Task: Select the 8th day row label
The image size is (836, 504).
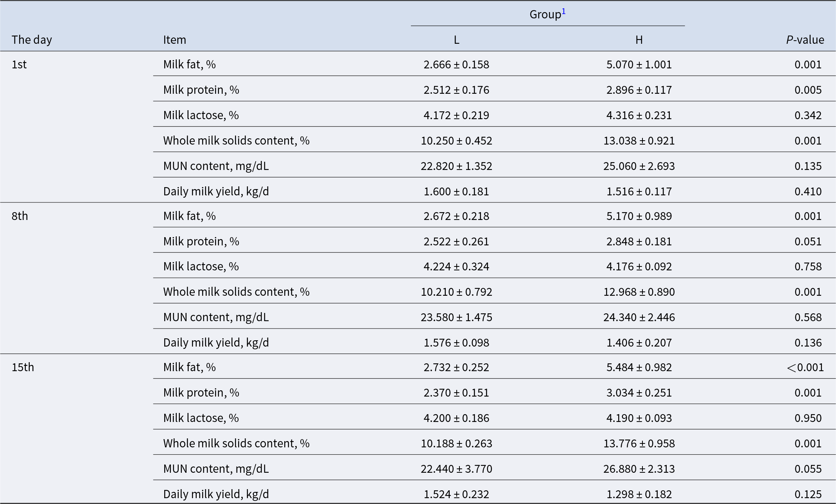Action: point(20,216)
